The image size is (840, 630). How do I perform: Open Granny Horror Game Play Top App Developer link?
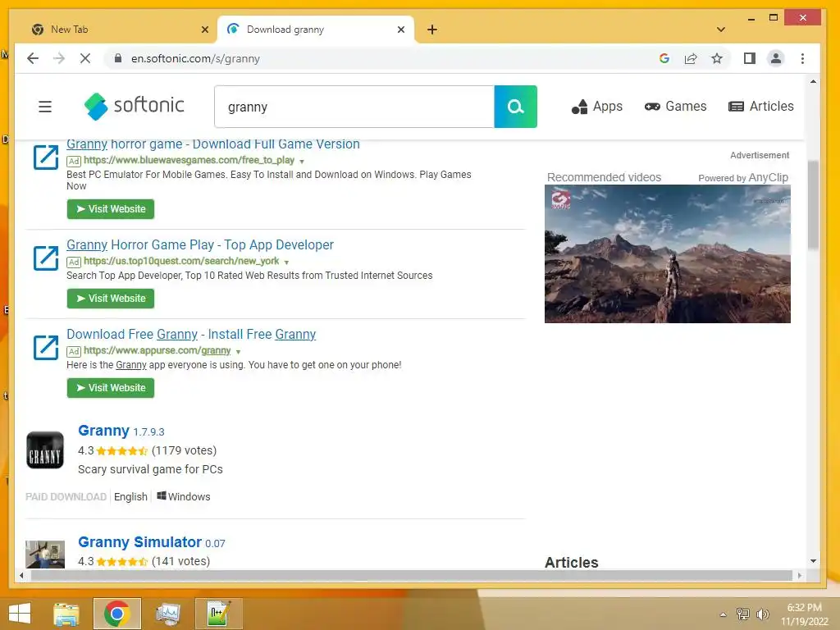[200, 244]
